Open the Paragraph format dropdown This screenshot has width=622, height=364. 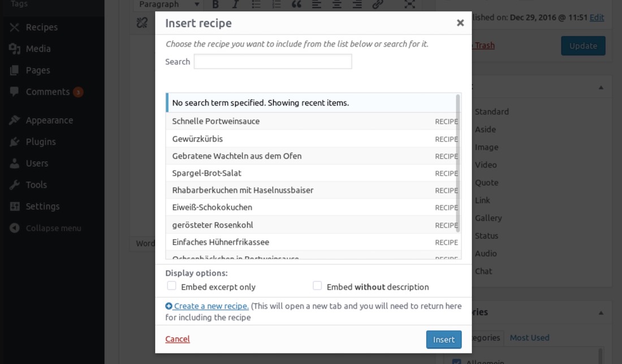(x=169, y=5)
